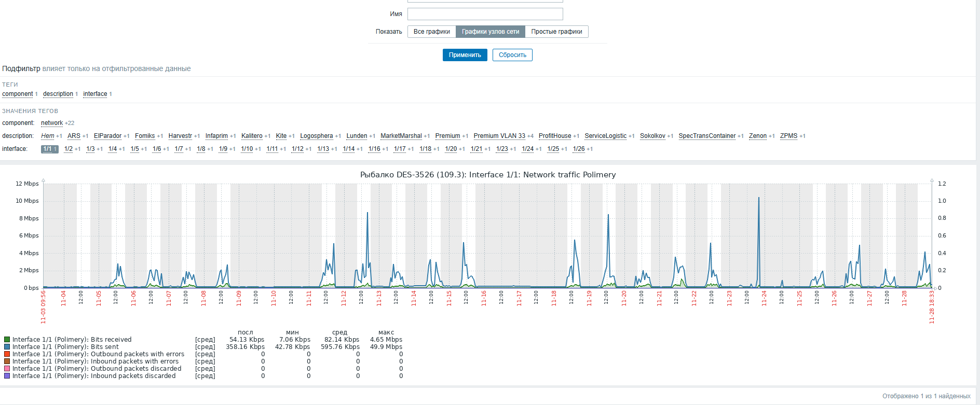Select Простые графики display option

click(556, 32)
